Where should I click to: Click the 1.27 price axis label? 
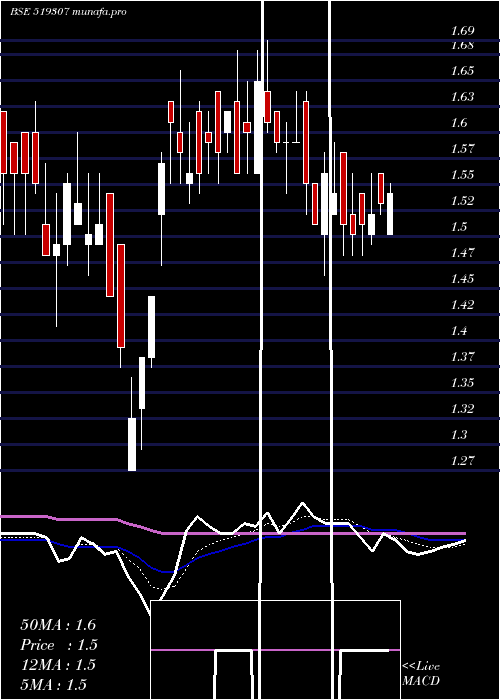click(x=462, y=460)
